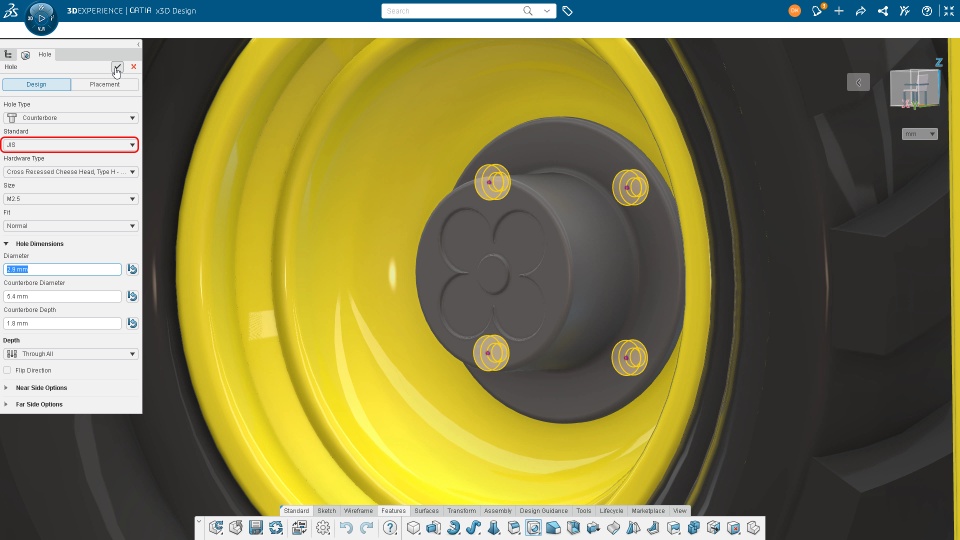960x540 pixels.
Task: Click the collapse arrows icon at top right
Action: coord(949,11)
